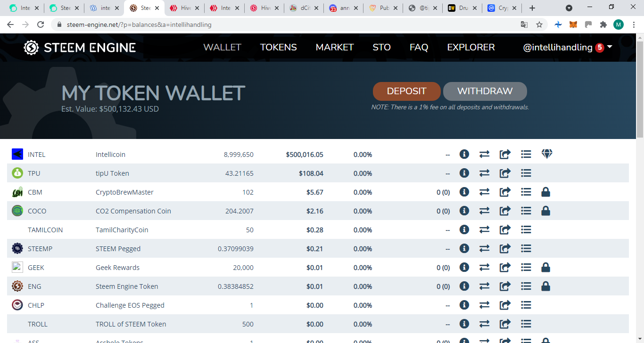
Task: Click the INTEL token logo thumbnail
Action: [17, 154]
